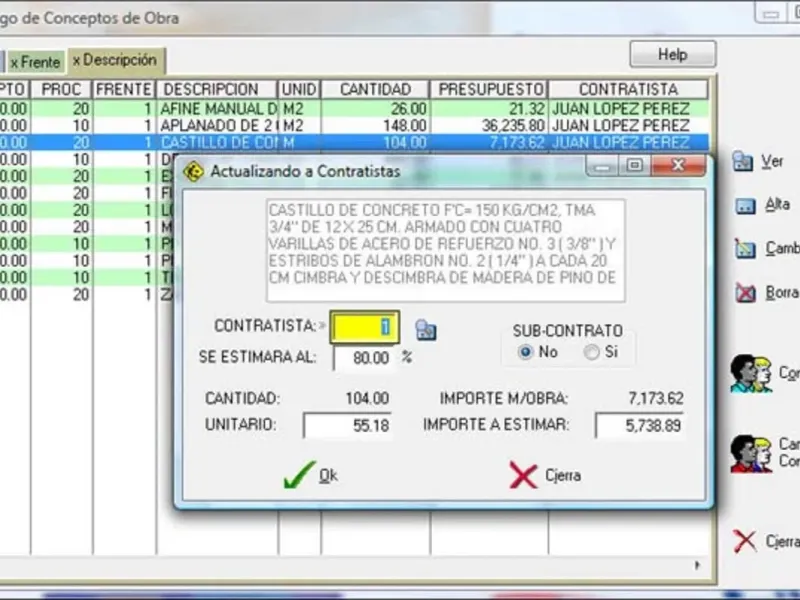Image resolution: width=800 pixels, height=600 pixels.
Task: Click the DESCRIPCION column header
Action: (216, 89)
